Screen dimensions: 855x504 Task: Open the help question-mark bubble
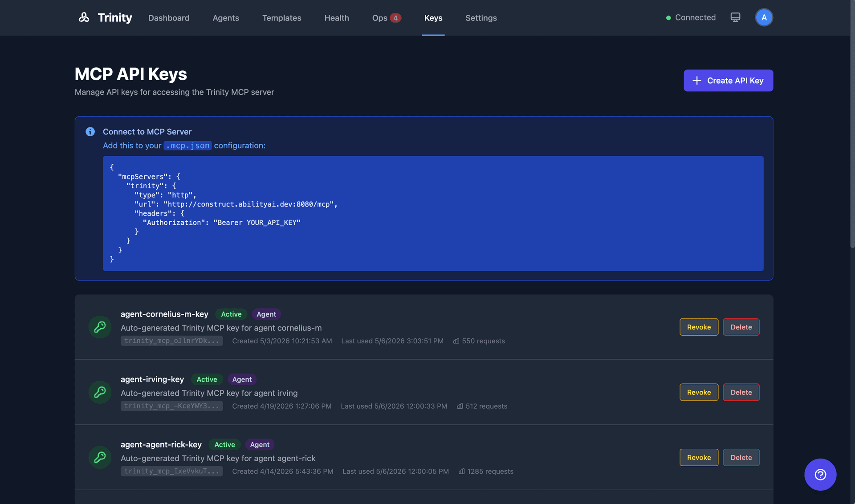[820, 475]
